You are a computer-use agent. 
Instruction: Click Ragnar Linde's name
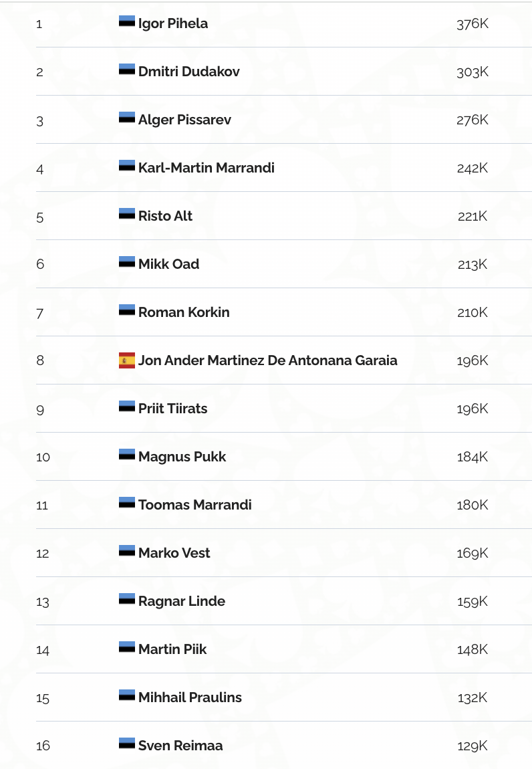[x=181, y=601]
